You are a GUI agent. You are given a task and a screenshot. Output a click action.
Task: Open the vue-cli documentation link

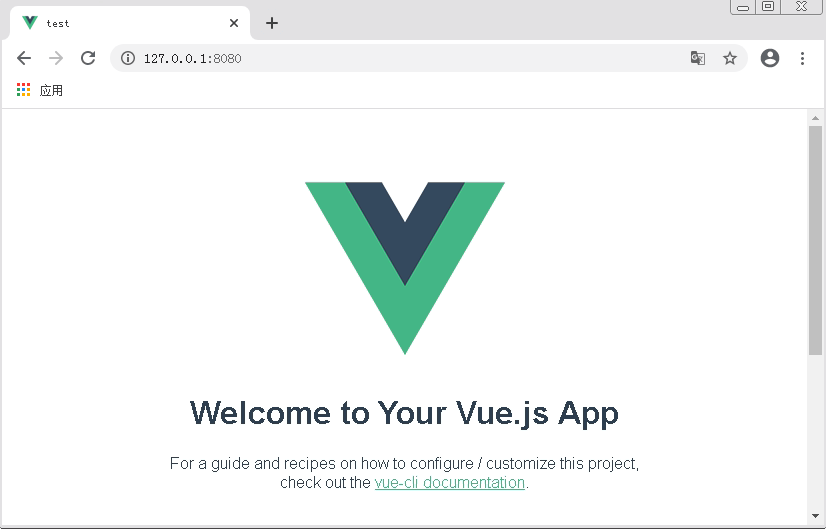450,482
